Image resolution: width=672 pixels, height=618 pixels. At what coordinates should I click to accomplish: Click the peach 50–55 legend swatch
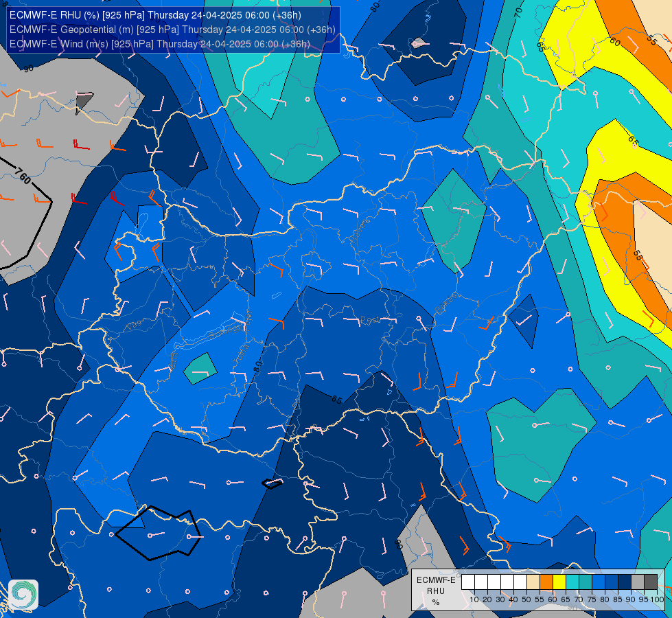(533, 582)
